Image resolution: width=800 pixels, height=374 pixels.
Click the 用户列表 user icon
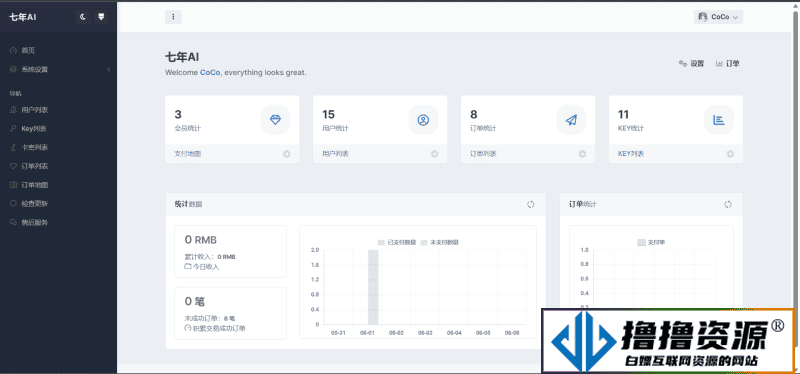(13, 110)
